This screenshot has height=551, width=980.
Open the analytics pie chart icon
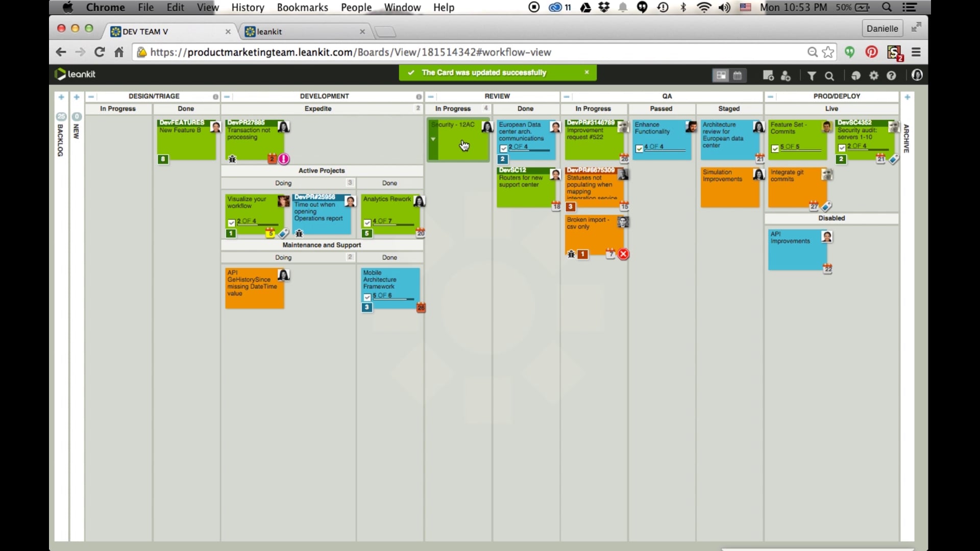(856, 76)
